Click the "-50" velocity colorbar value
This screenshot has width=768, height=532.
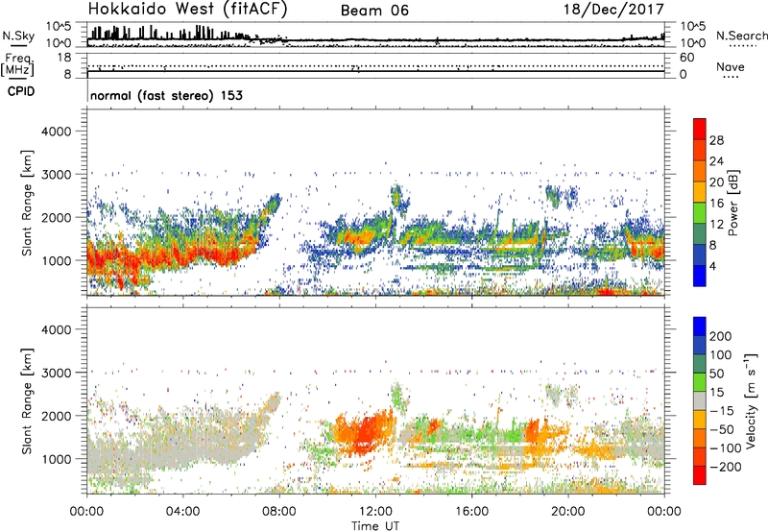(x=722, y=429)
